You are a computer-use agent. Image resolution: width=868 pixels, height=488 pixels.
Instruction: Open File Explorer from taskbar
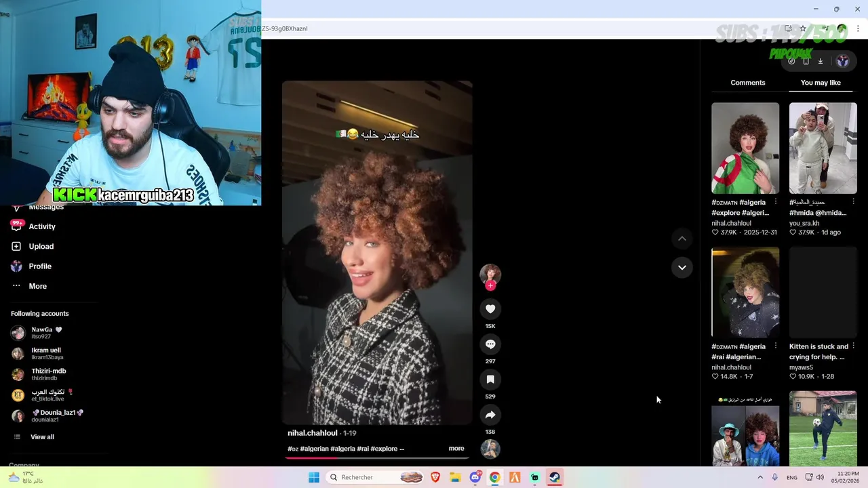click(455, 477)
